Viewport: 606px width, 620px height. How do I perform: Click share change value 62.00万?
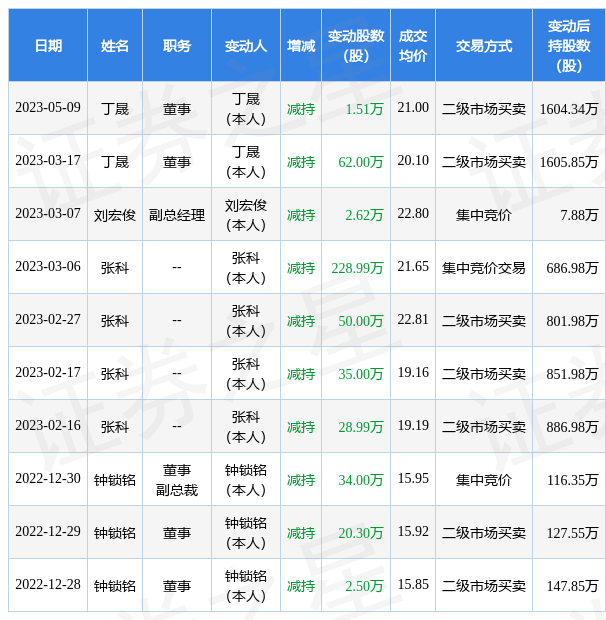pyautogui.click(x=361, y=162)
